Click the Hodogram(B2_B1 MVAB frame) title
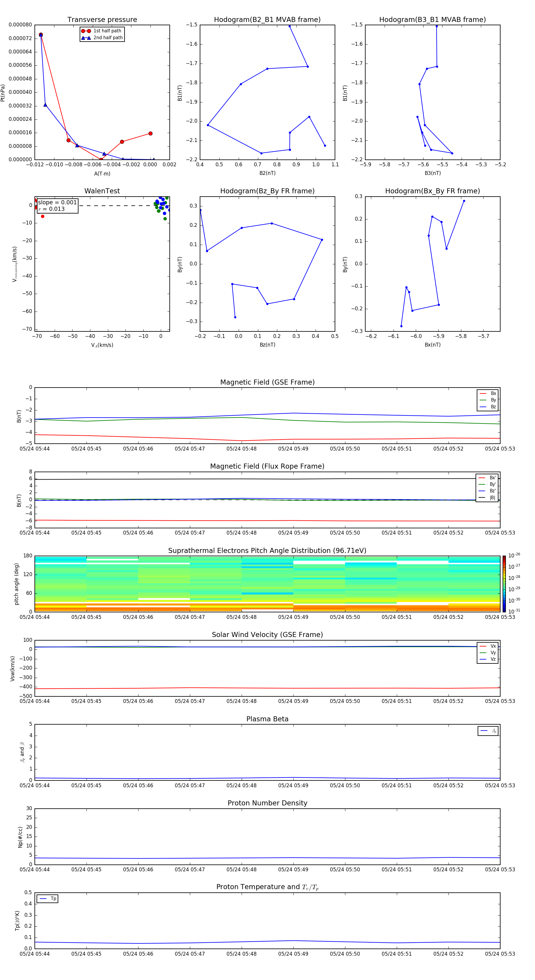535x980 pixels. point(267,20)
